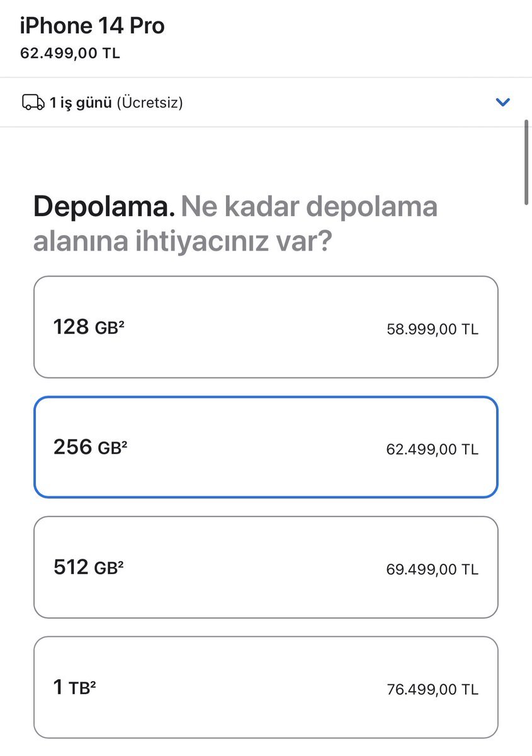
Task: Open footnote 2 next to 1 TB
Action: [x=93, y=684]
